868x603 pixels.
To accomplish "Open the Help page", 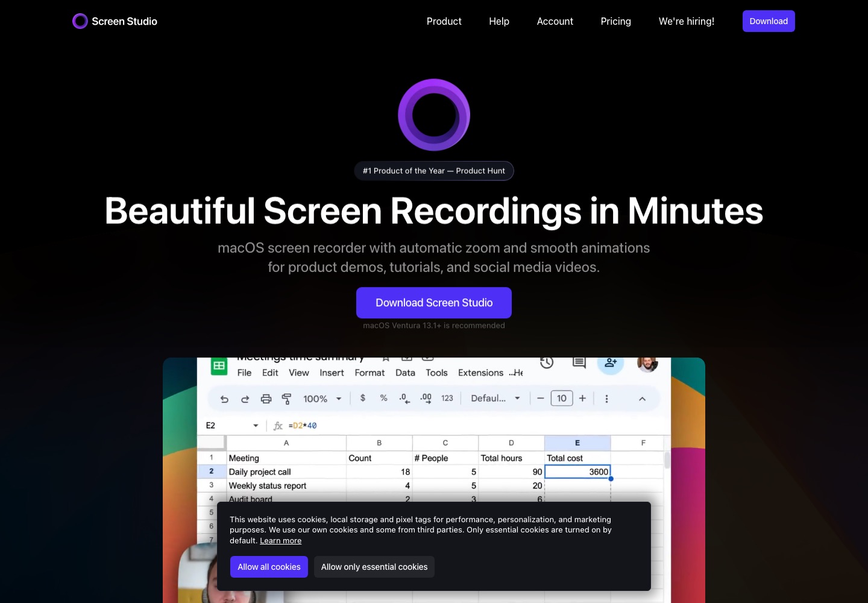I will click(x=499, y=21).
